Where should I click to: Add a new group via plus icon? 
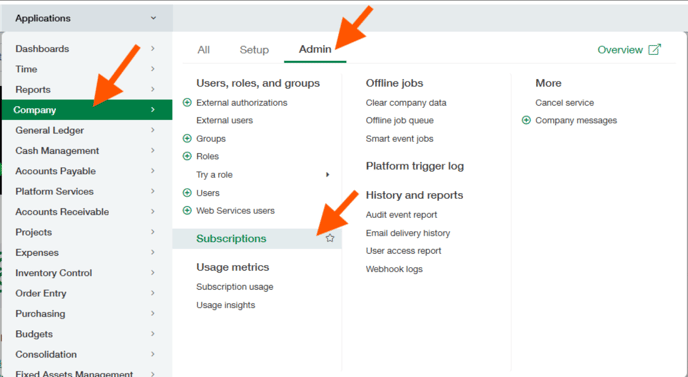click(187, 139)
